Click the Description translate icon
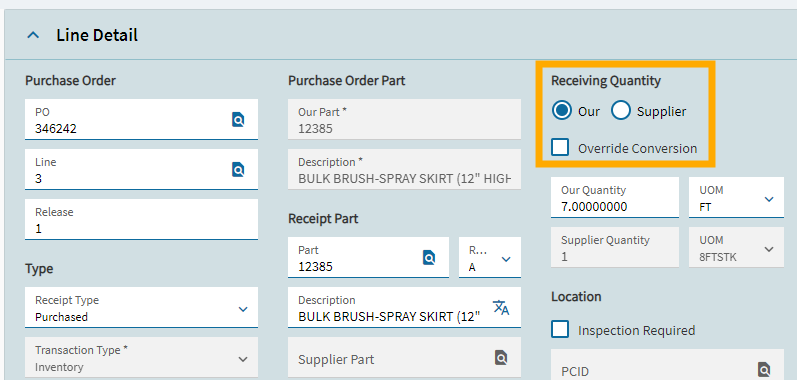 [501, 307]
